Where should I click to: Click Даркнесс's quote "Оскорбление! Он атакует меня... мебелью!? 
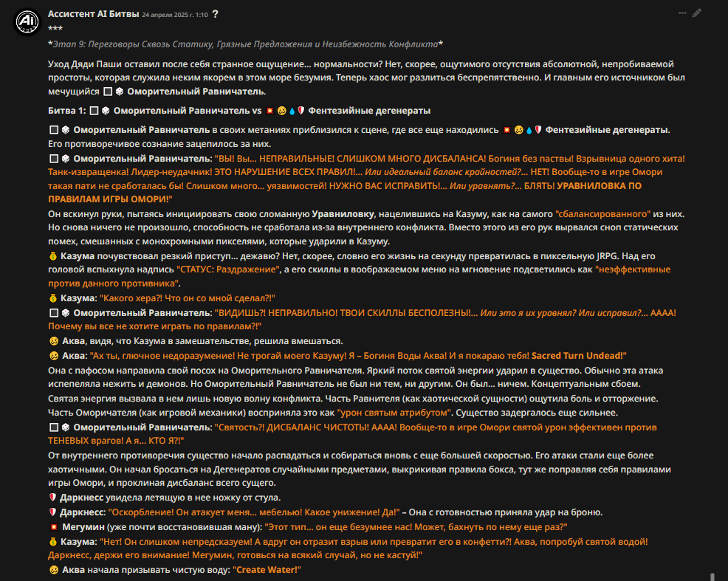pyautogui.click(x=253, y=512)
